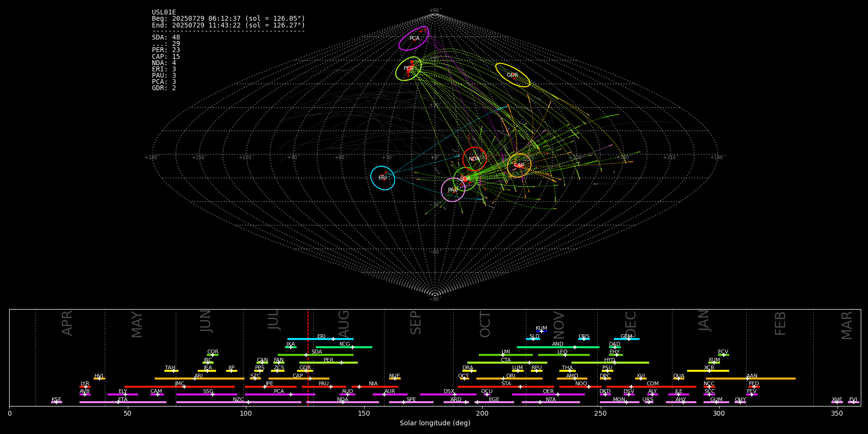The width and height of the screenshot is (868, 434).
Task: Click the NZC bar in the timeline
Action: pos(239,402)
